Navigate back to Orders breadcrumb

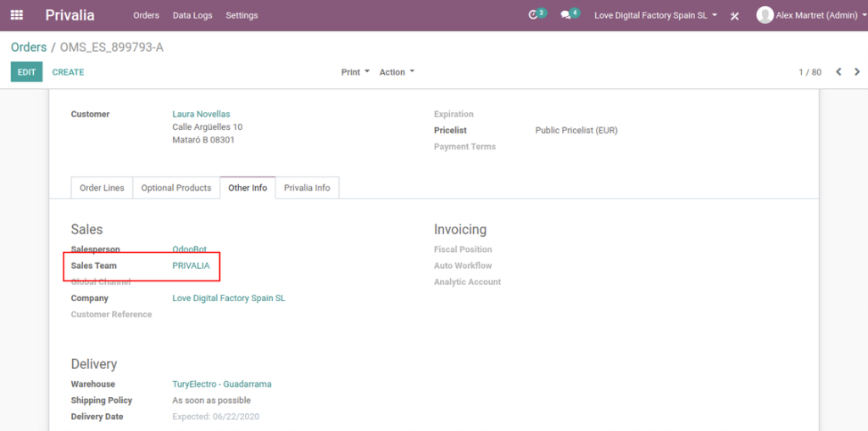point(29,48)
